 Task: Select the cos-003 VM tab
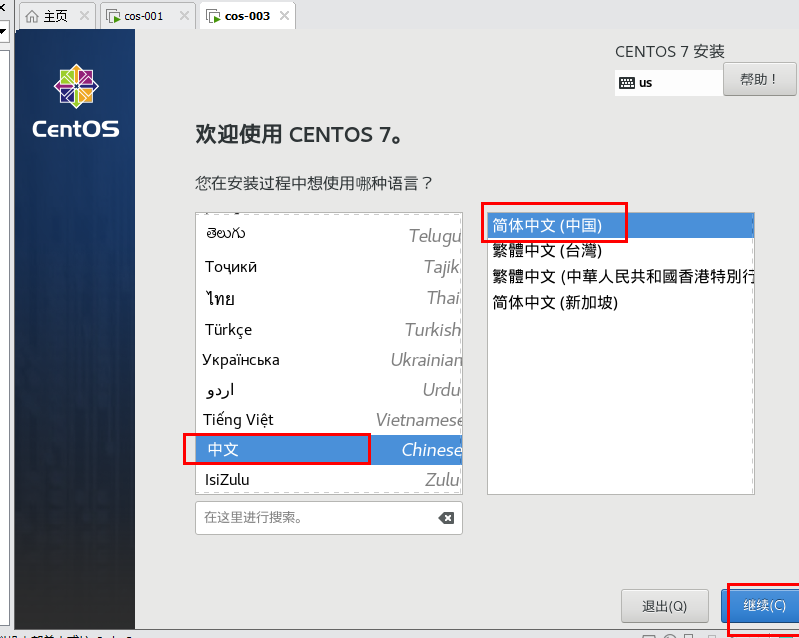[247, 16]
